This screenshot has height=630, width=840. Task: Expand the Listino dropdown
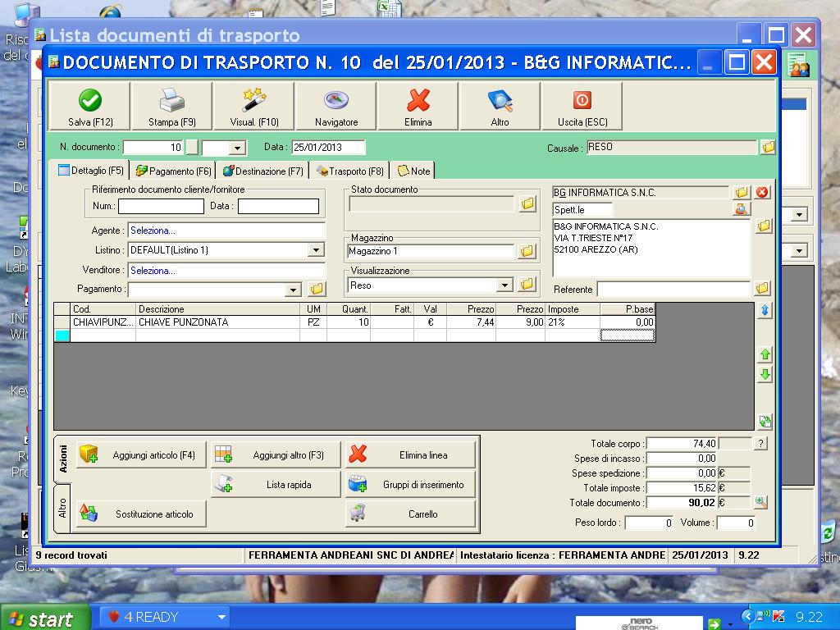(316, 250)
